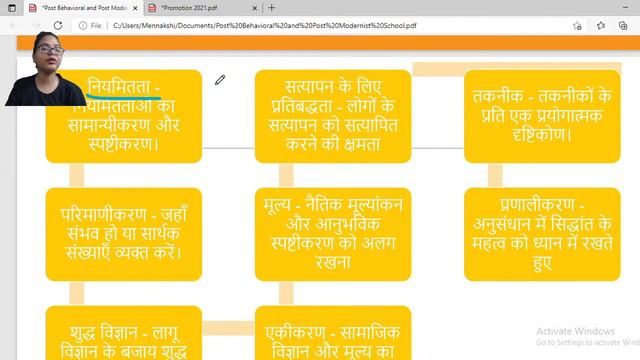Click the presenter webcam overlay
Screen dimensions: 640x360
[45, 69]
